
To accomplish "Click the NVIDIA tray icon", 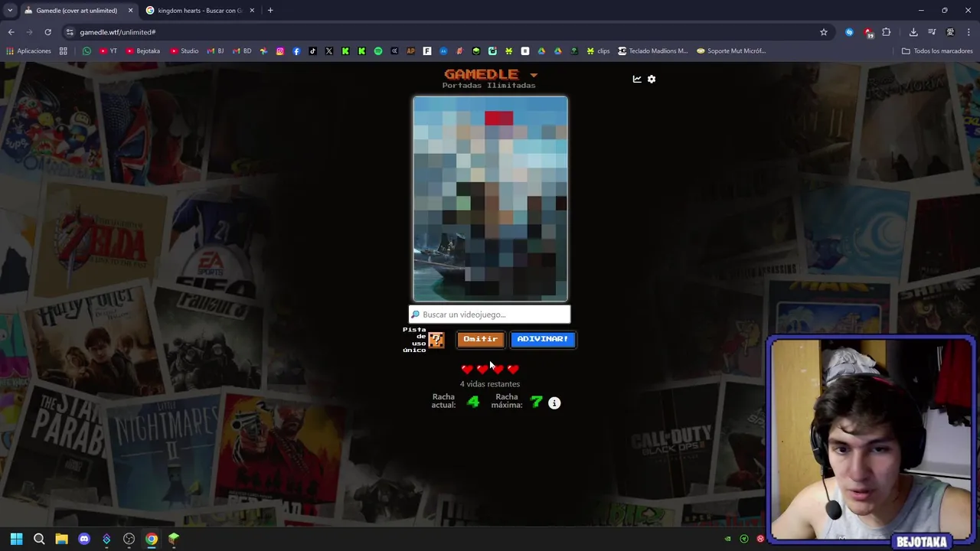I will [x=727, y=539].
